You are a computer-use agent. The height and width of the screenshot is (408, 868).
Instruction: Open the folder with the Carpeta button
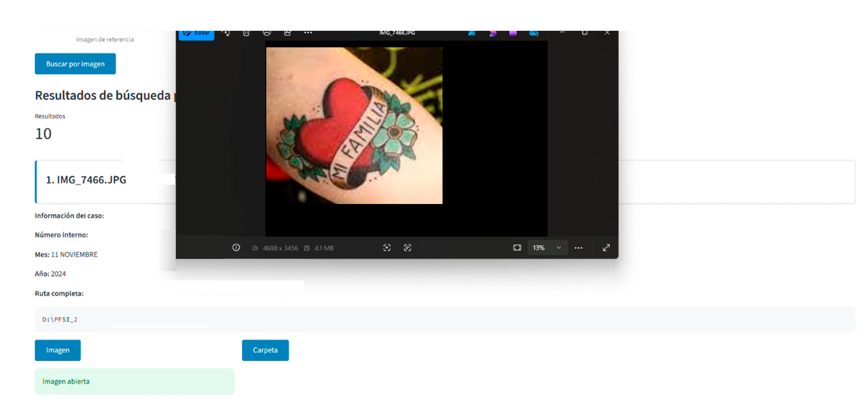click(265, 350)
